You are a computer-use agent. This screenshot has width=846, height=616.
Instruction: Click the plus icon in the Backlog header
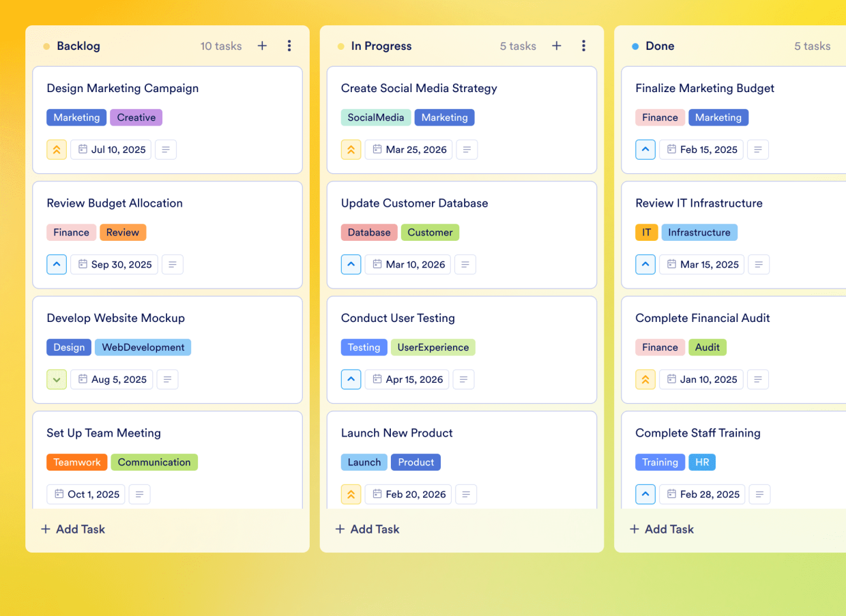point(262,46)
